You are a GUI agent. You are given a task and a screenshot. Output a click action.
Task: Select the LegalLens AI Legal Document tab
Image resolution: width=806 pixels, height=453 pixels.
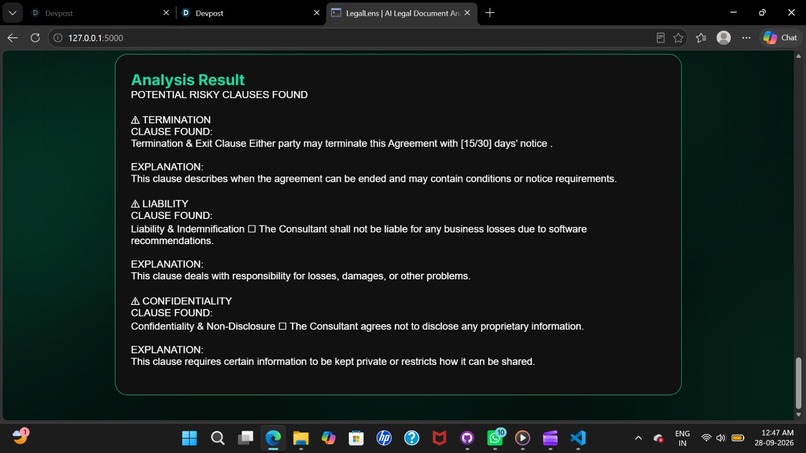point(401,13)
